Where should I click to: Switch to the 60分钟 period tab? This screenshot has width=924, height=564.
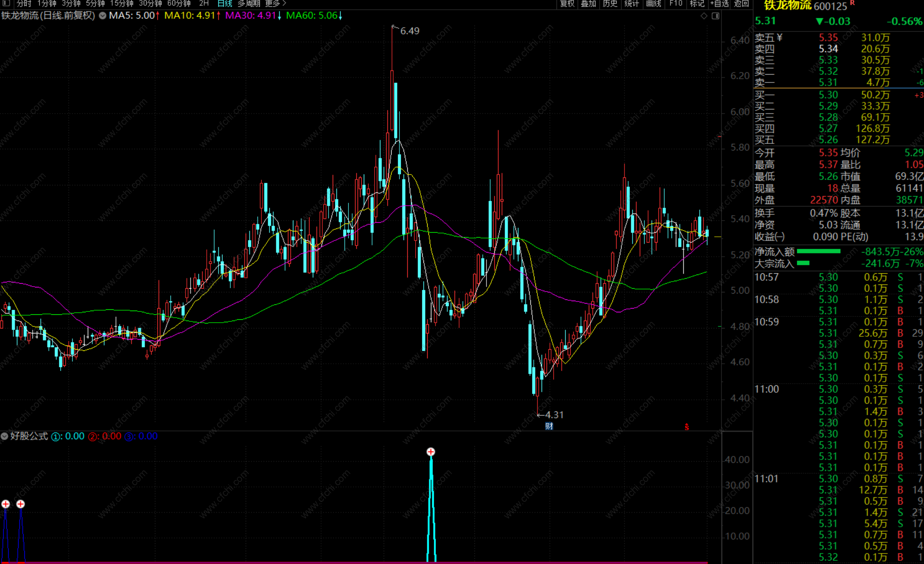[x=179, y=3]
